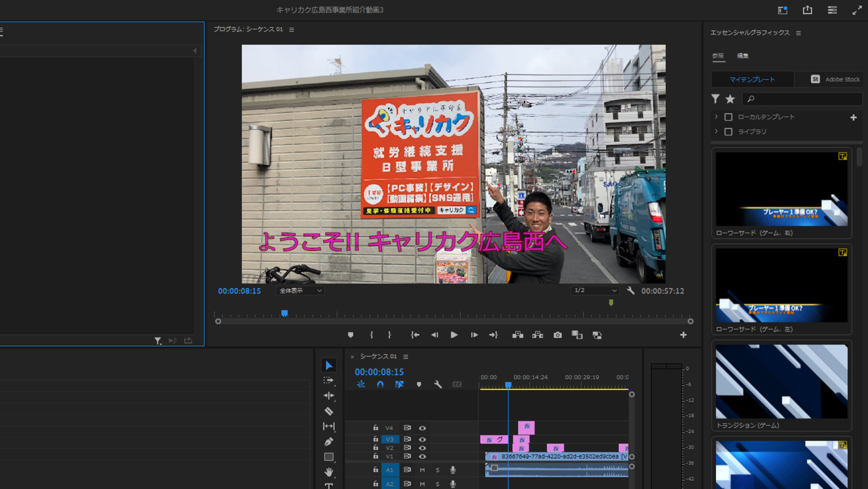Select the Slip tool
Image resolution: width=868 pixels, height=489 pixels.
click(x=329, y=426)
